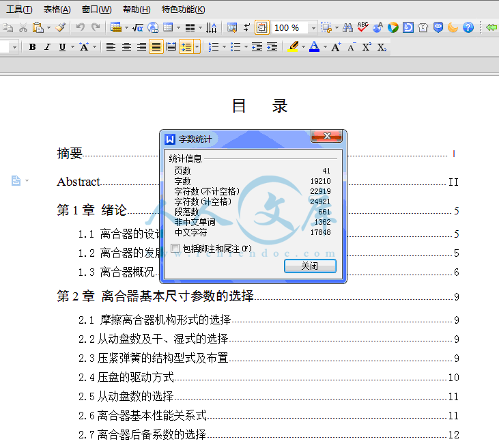Check the include footnotes and endnotes box

[x=175, y=248]
